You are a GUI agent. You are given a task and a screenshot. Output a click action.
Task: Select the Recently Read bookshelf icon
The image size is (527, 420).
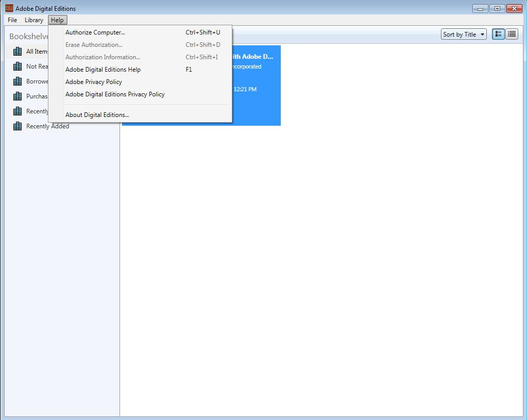18,111
